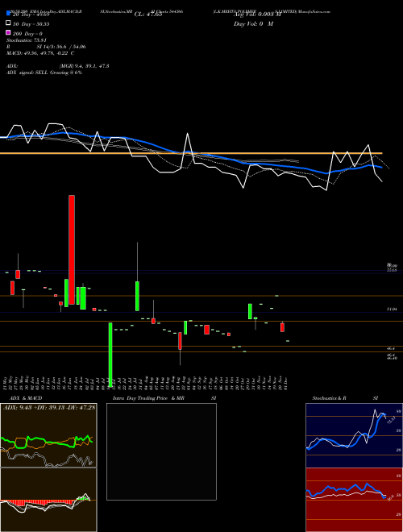Open the blue Stochastics chart panel
The image size is (403, 532).
click(354, 435)
